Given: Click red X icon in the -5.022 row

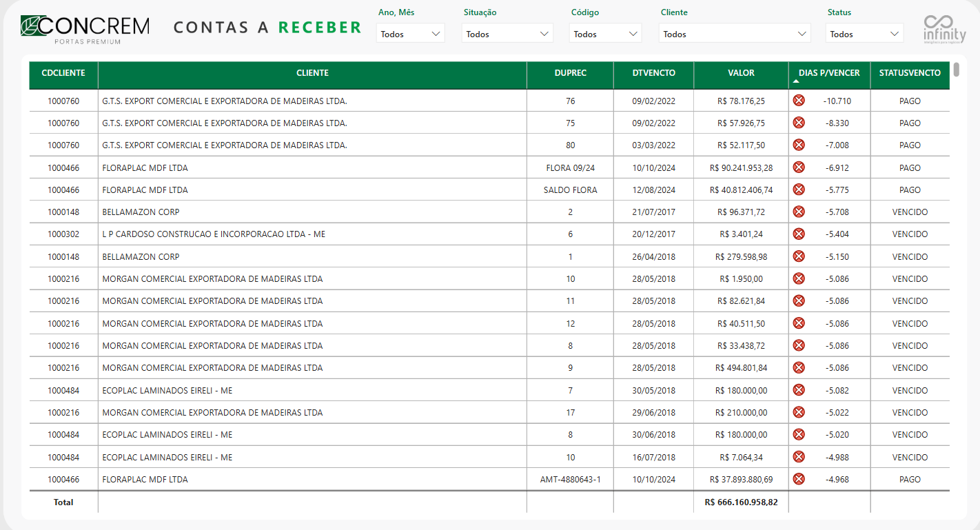Looking at the screenshot, I should (x=799, y=412).
